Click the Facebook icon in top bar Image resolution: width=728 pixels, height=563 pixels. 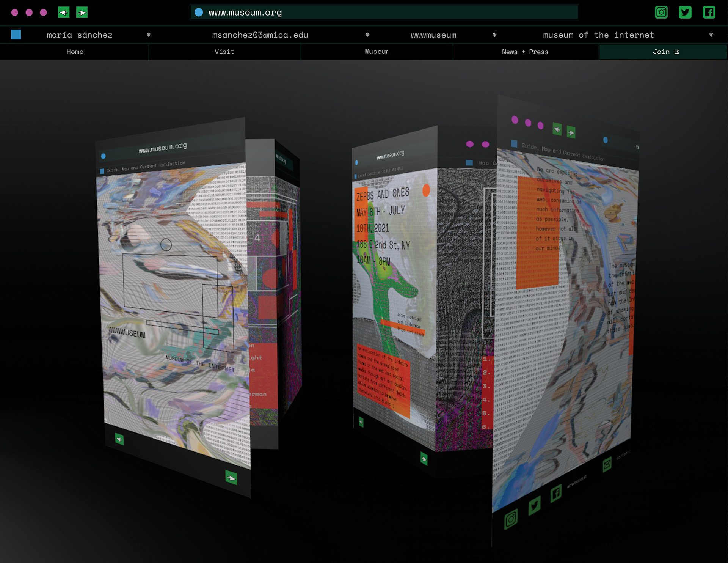click(x=709, y=12)
